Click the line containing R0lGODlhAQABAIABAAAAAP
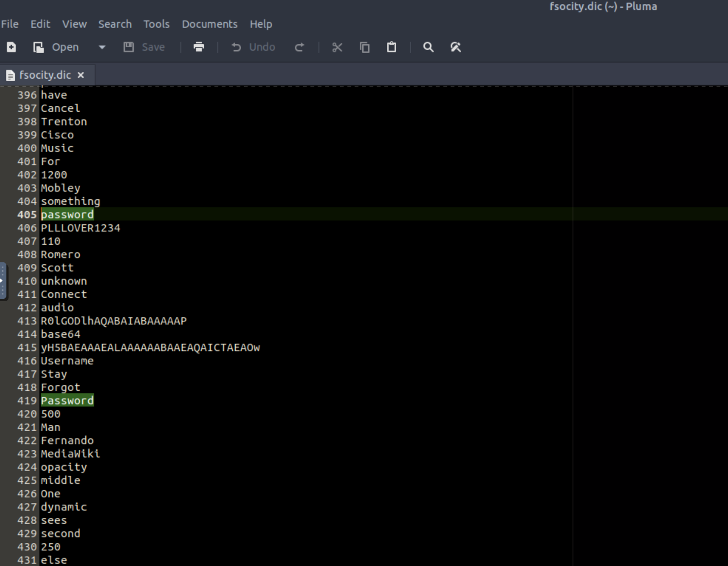Viewport: 728px width, 566px height. click(x=114, y=321)
